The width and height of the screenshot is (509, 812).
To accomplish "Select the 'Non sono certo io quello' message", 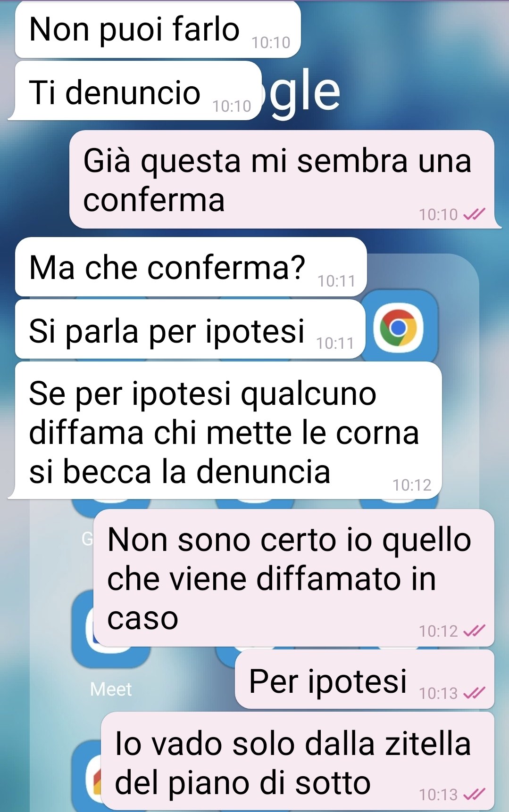I will 293,578.
